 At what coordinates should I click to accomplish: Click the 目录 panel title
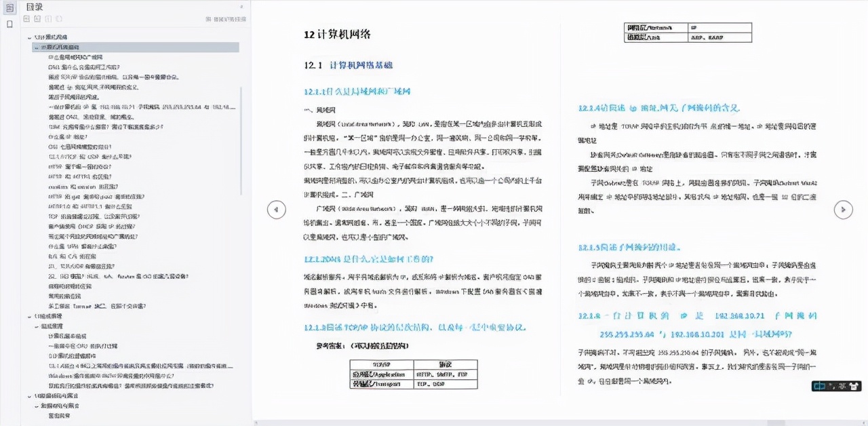[x=35, y=7]
